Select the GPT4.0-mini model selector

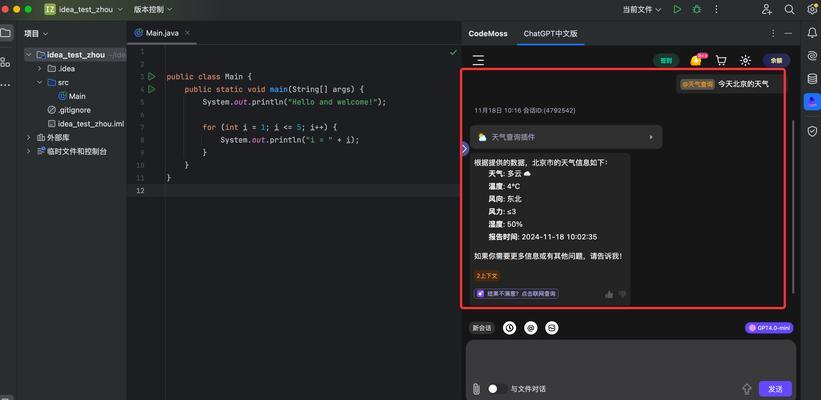[x=769, y=328]
